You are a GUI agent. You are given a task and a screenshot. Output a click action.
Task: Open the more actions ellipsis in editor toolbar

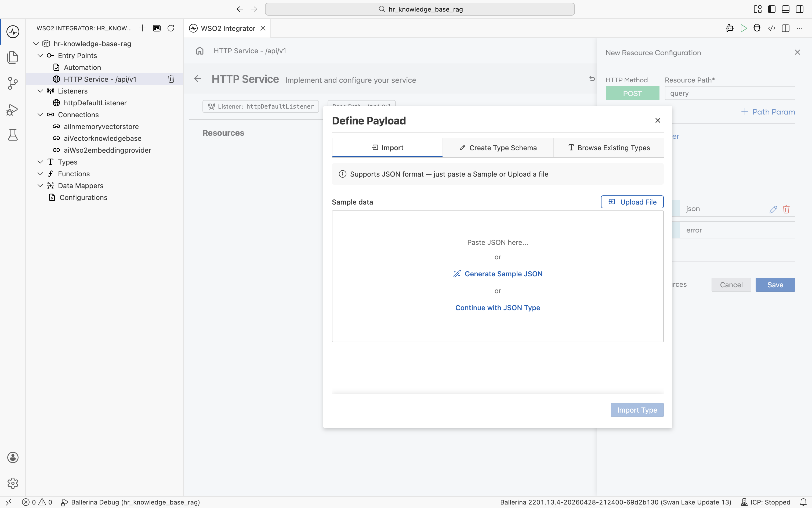(800, 28)
